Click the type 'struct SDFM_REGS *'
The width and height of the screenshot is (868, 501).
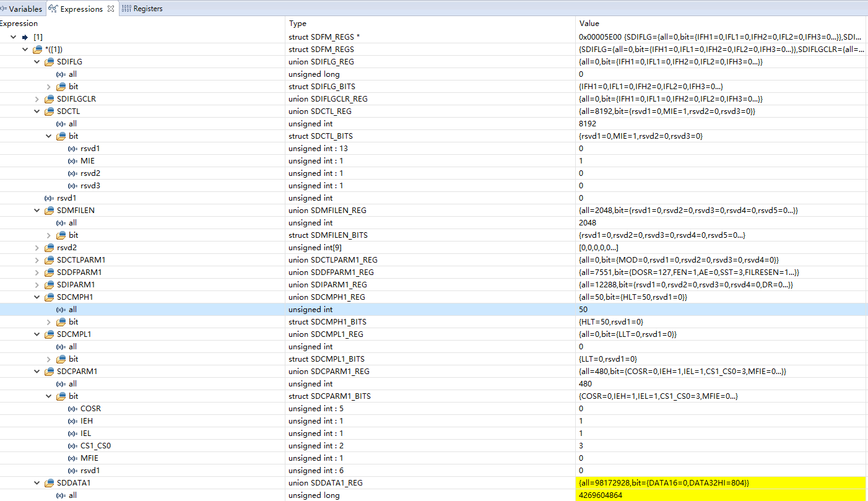click(324, 37)
